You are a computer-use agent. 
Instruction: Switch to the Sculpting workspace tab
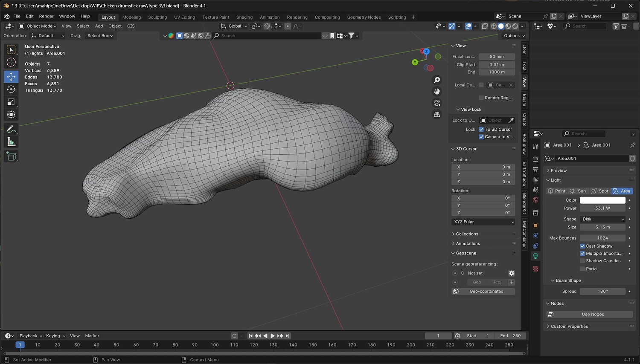(157, 17)
